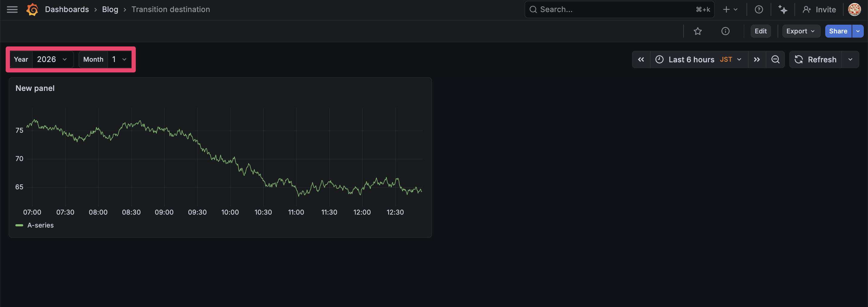Click the Edit dashboard button
Image resolution: width=868 pixels, height=307 pixels.
tap(760, 31)
